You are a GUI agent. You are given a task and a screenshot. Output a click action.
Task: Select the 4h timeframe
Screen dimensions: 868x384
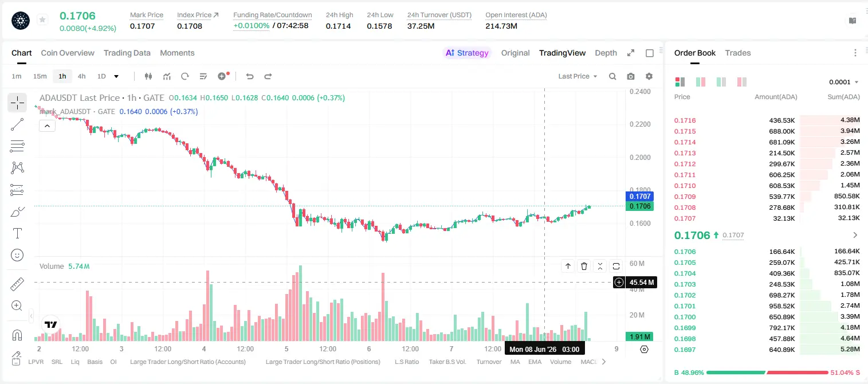pos(81,76)
